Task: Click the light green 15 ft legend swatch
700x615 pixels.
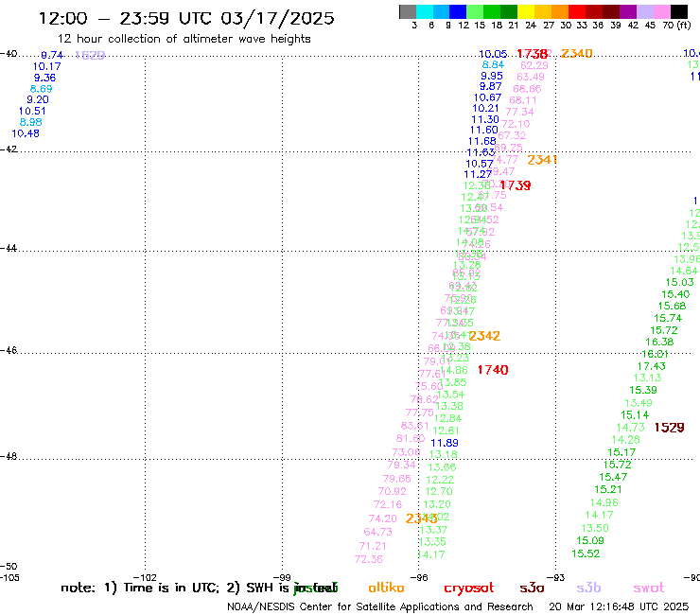Action: pos(475,11)
